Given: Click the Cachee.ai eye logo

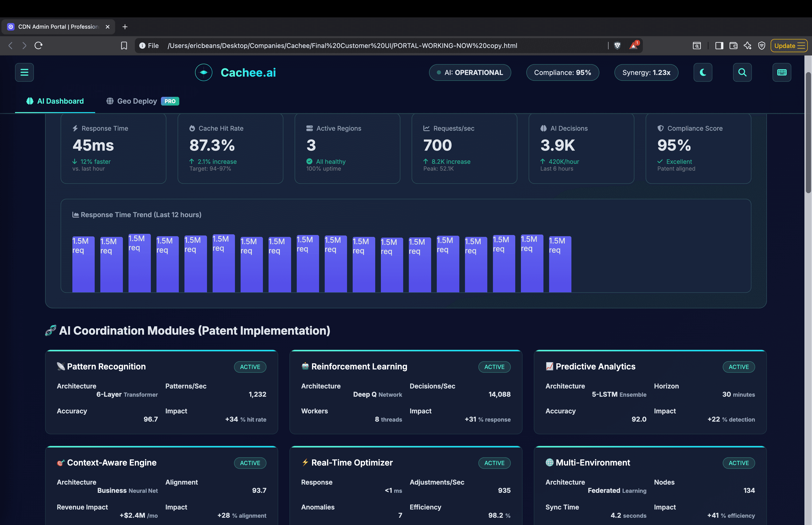Looking at the screenshot, I should pos(203,72).
